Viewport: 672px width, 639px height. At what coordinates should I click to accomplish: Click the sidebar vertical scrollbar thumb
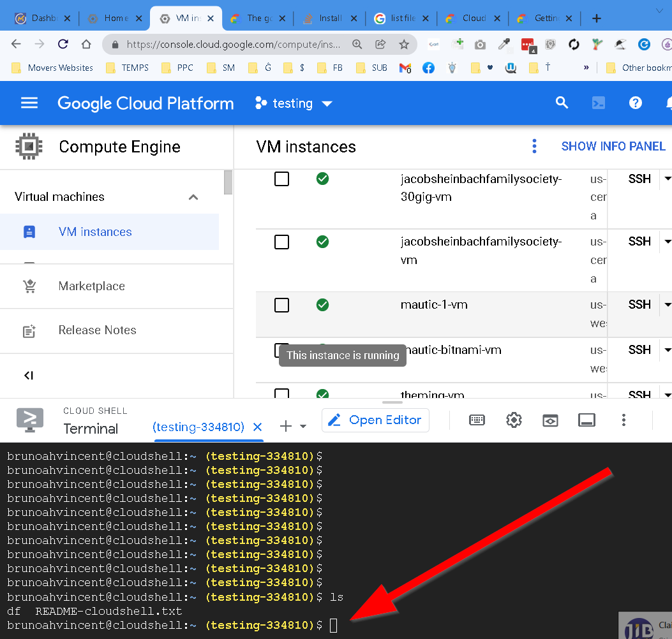pos(228,182)
